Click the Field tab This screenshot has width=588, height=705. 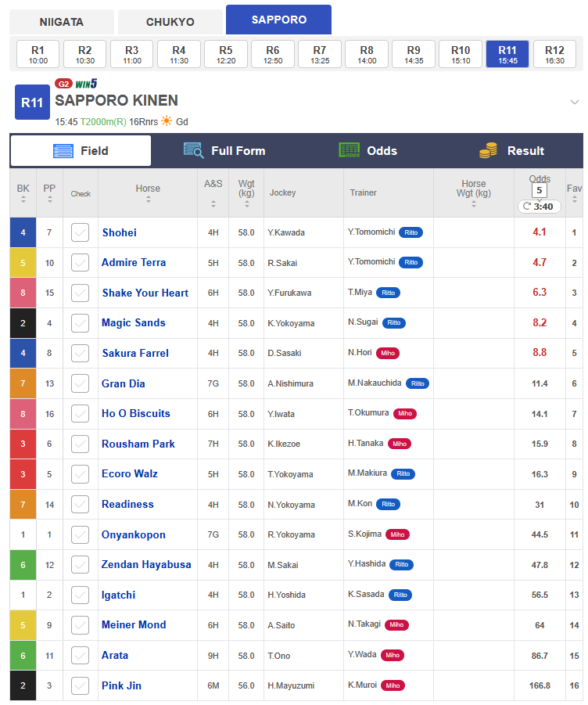coord(81,150)
